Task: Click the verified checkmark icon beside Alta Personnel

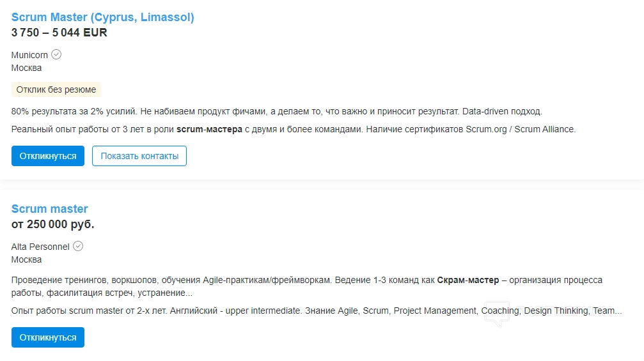Action: (78, 246)
